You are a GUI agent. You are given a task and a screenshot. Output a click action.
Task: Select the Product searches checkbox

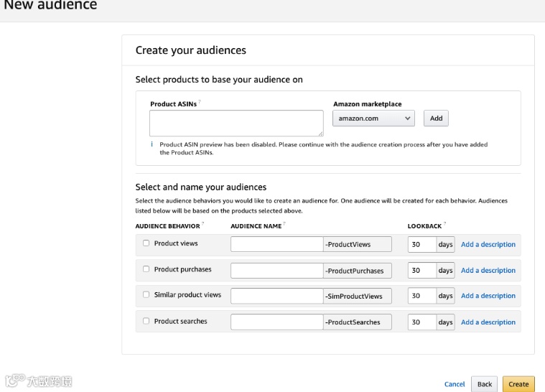pos(146,321)
